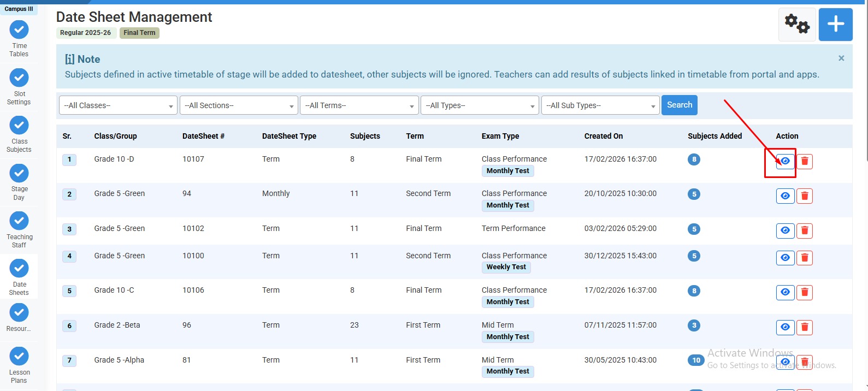
Task: Click the Date Sheet Management heading
Action: pos(134,17)
